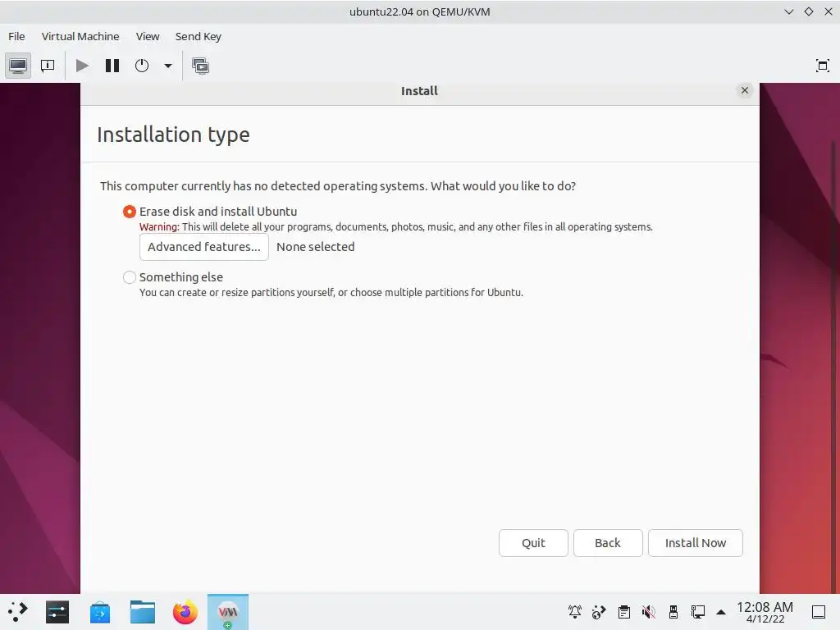The width and height of the screenshot is (840, 630).
Task: Close the Install dialog
Action: click(x=745, y=90)
